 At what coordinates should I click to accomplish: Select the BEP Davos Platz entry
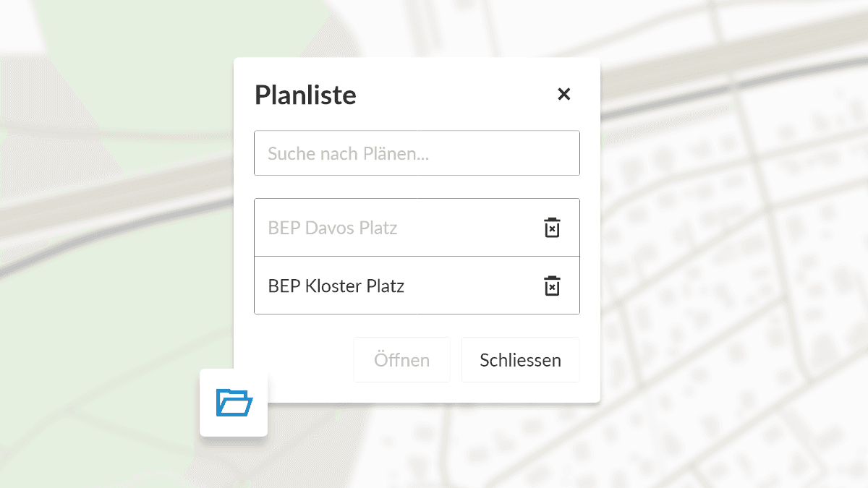(x=333, y=228)
